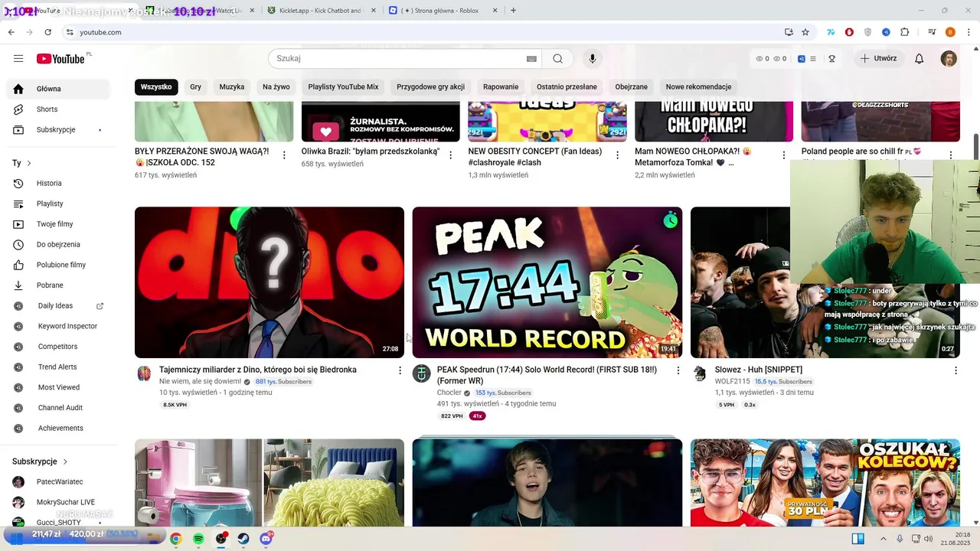Open the Chrome extensions puzzle icon

click(905, 32)
